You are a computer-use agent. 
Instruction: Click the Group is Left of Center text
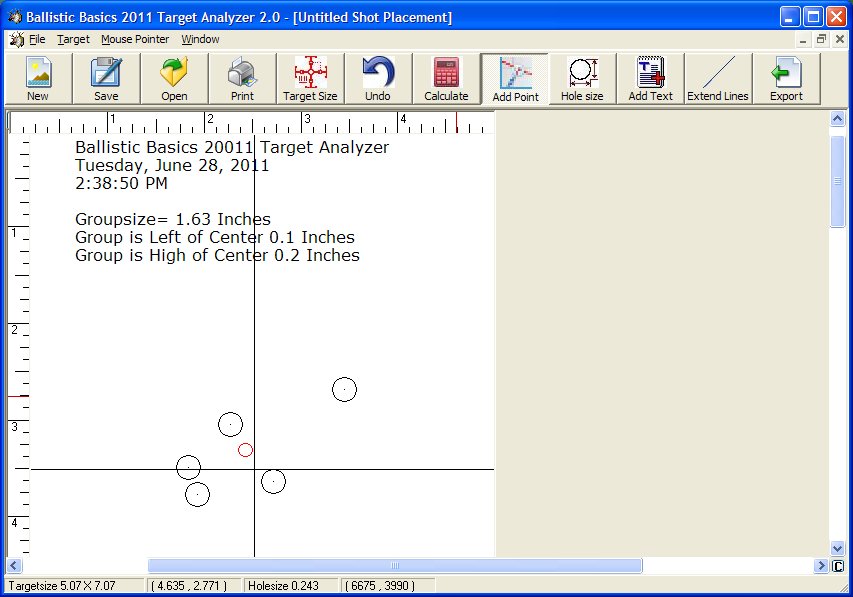tap(214, 237)
